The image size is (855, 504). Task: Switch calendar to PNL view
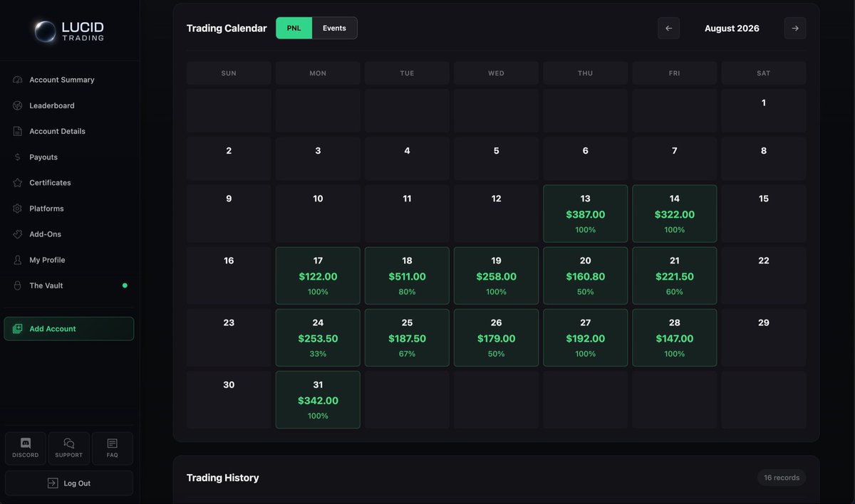point(294,28)
